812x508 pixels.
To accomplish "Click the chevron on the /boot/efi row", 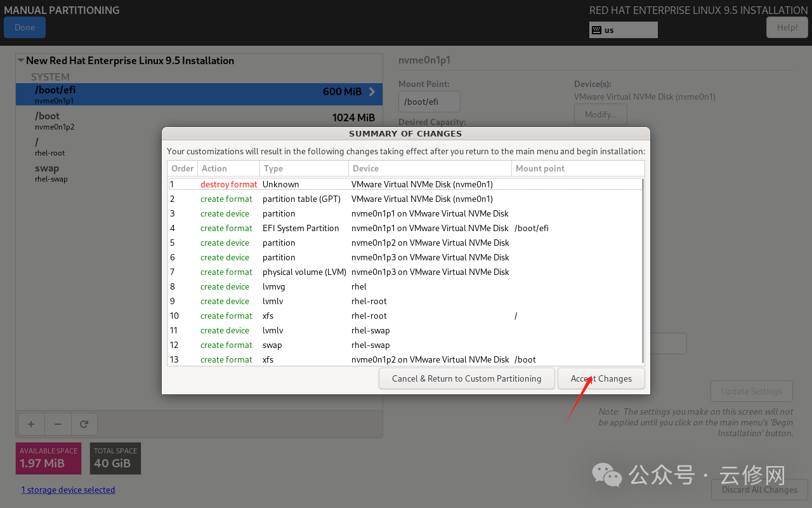I will 372,92.
